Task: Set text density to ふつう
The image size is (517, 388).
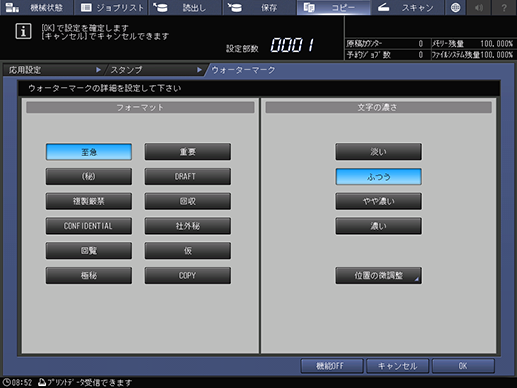Action: [378, 177]
